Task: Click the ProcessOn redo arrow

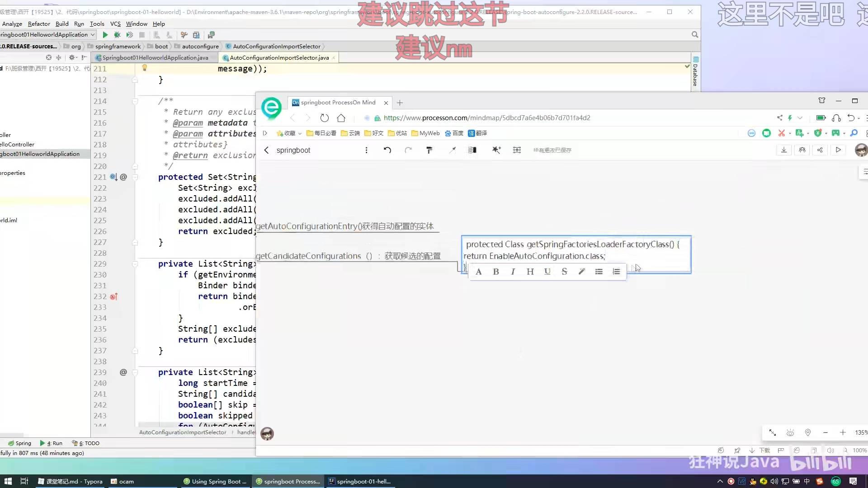Action: point(408,150)
